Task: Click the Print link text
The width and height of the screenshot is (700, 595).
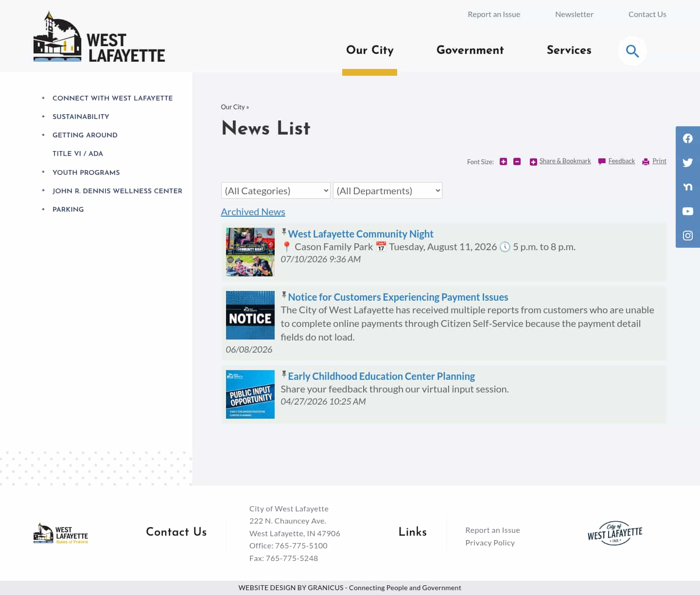Action: tap(659, 161)
